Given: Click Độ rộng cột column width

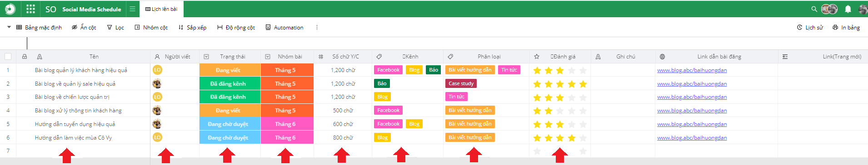Looking at the screenshot, I should tap(236, 27).
